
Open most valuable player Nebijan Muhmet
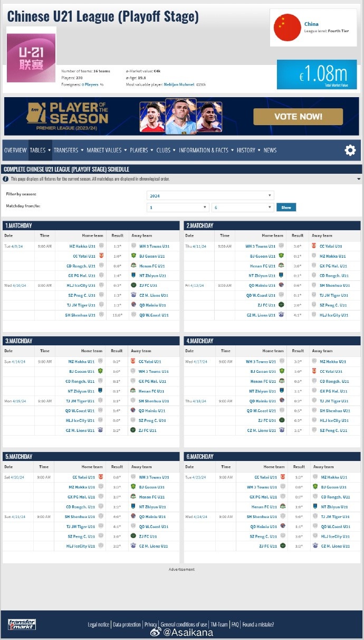click(179, 84)
